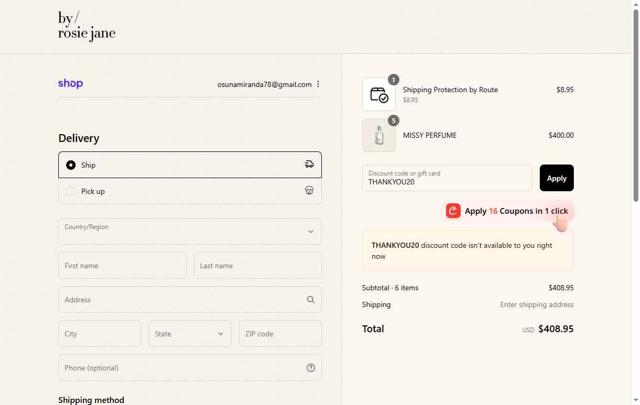Screen dimensions: 640x405
Task: Select the Pick up delivery option
Action: click(x=190, y=191)
